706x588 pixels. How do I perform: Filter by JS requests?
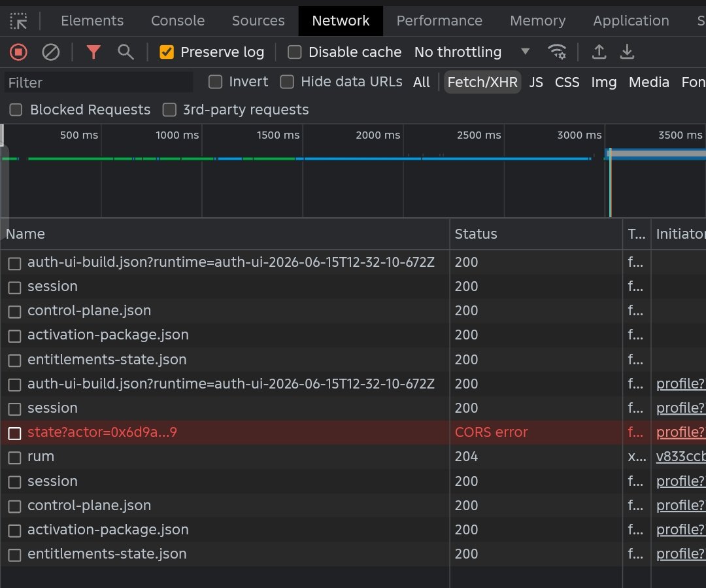[536, 82]
